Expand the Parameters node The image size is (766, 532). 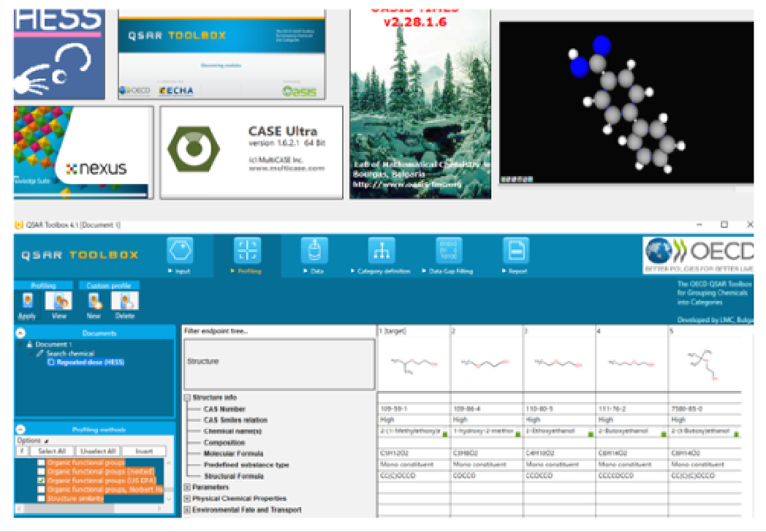187,487
